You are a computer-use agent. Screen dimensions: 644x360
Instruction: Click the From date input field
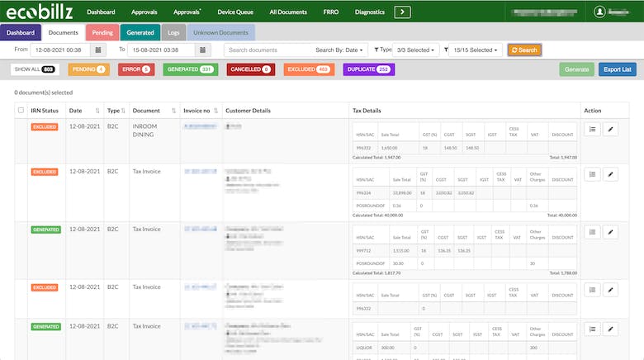(x=60, y=50)
